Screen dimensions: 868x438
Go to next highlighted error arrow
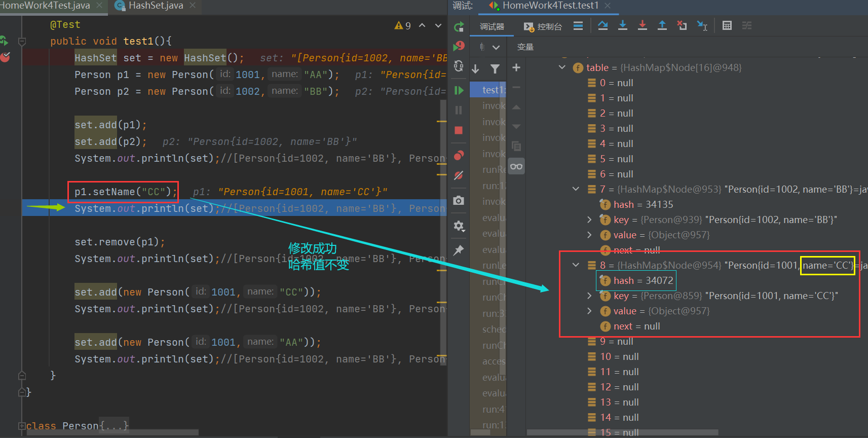click(x=438, y=25)
